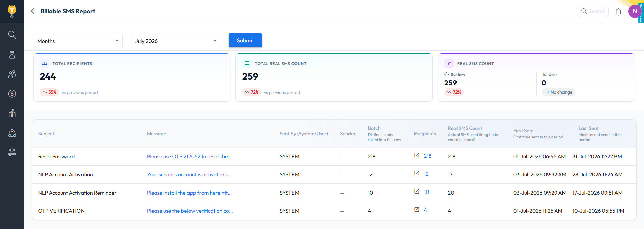Viewport: 644px width, 229px height.
Task: Click recipients count 10 link
Action: [426, 192]
